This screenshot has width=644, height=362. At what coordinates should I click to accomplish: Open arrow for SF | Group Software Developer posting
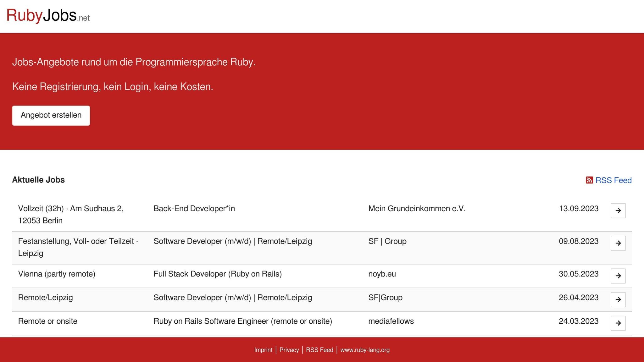coord(618,243)
